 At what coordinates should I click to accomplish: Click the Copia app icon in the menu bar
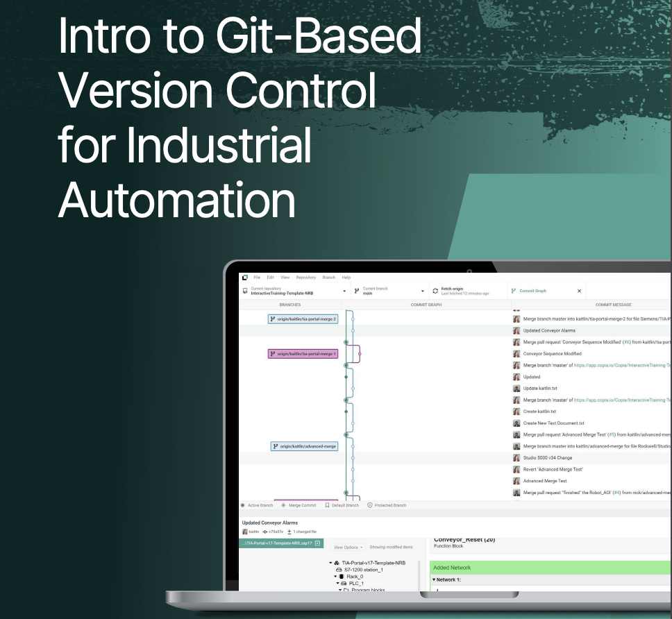[245, 278]
